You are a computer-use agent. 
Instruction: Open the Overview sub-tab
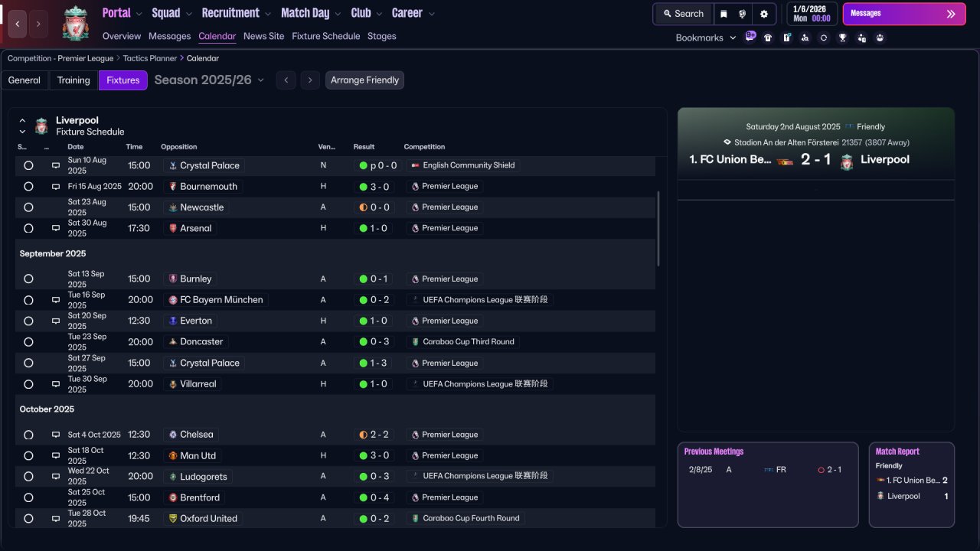122,36
